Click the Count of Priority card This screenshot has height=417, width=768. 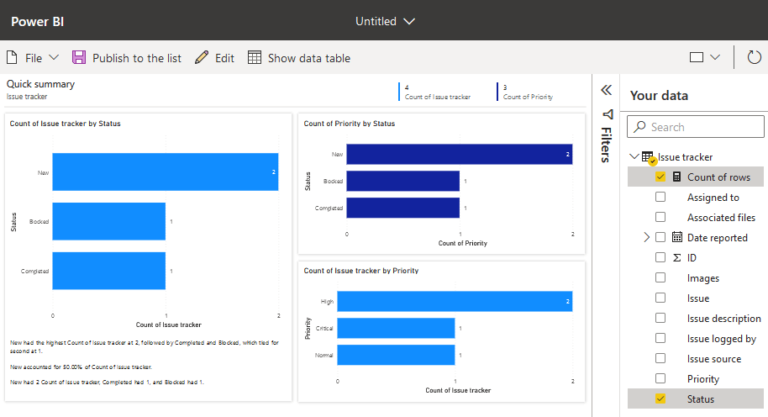point(526,92)
